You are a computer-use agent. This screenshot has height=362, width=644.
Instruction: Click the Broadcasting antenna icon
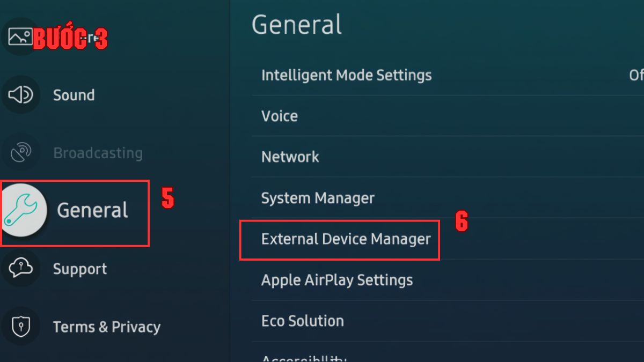coord(20,152)
